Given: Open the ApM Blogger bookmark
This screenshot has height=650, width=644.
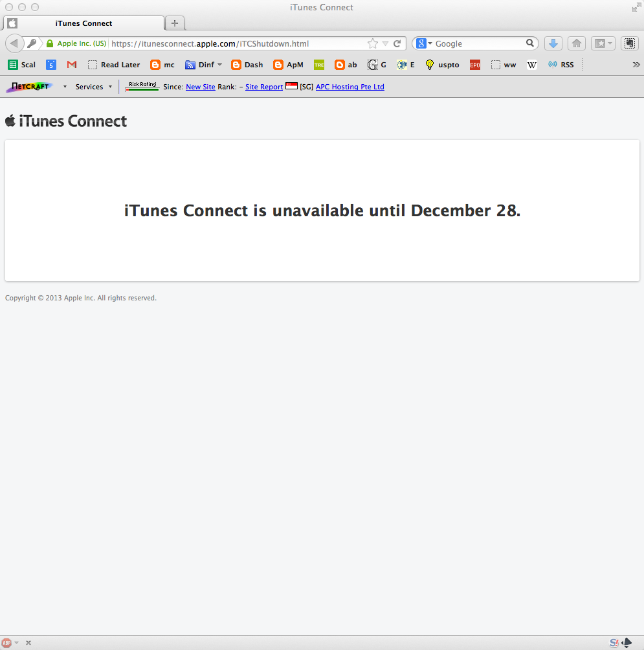Looking at the screenshot, I should 289,65.
